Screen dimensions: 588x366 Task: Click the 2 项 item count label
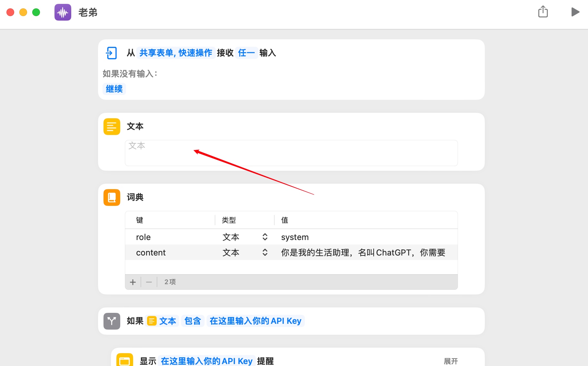click(x=170, y=282)
